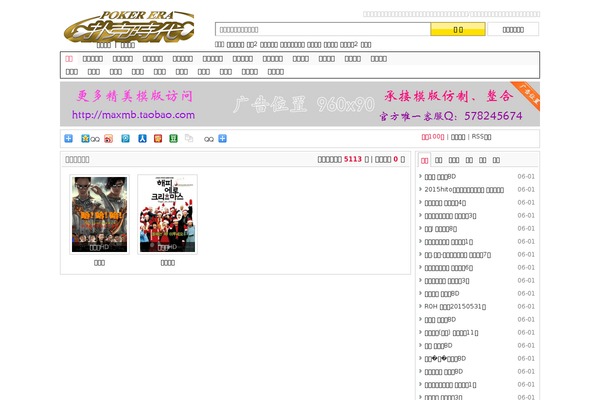Share via the Qzone star icon
600x400 pixels.
tap(85, 139)
